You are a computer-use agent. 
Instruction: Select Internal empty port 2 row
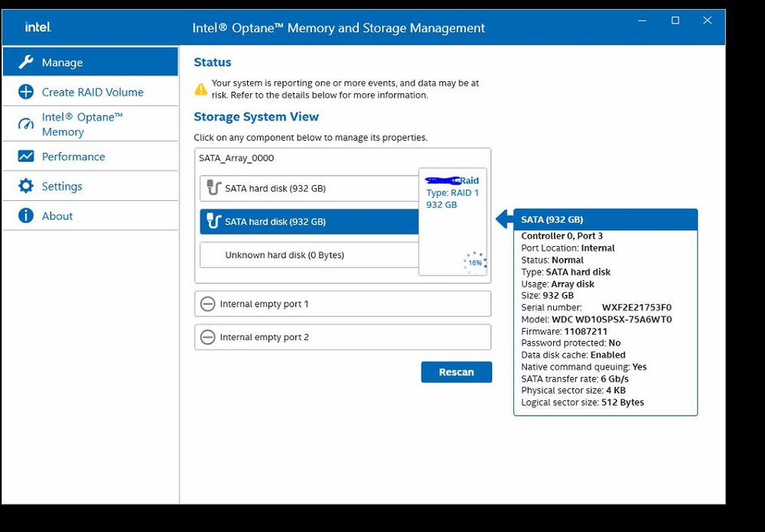[x=343, y=337]
